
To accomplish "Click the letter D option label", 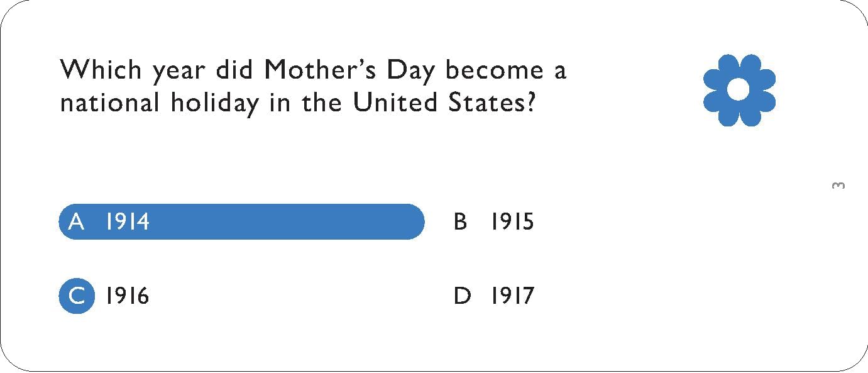I will 462,296.
